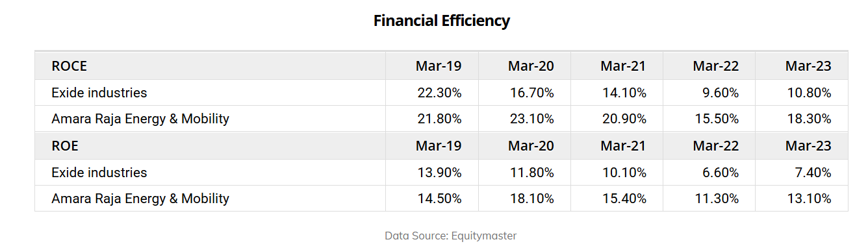Click the 18.10% ROE value
This screenshot has width=868, height=244.
pyautogui.click(x=531, y=199)
